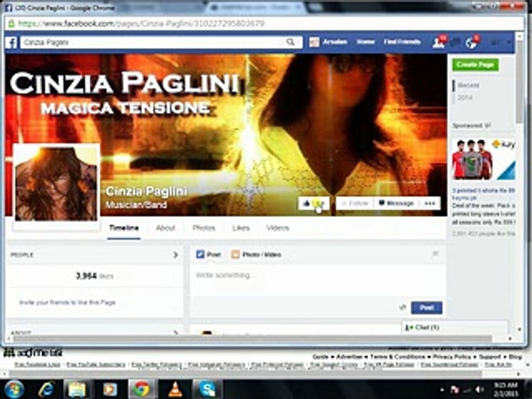
Task: Switch to the Timeline tab
Action: (x=124, y=228)
